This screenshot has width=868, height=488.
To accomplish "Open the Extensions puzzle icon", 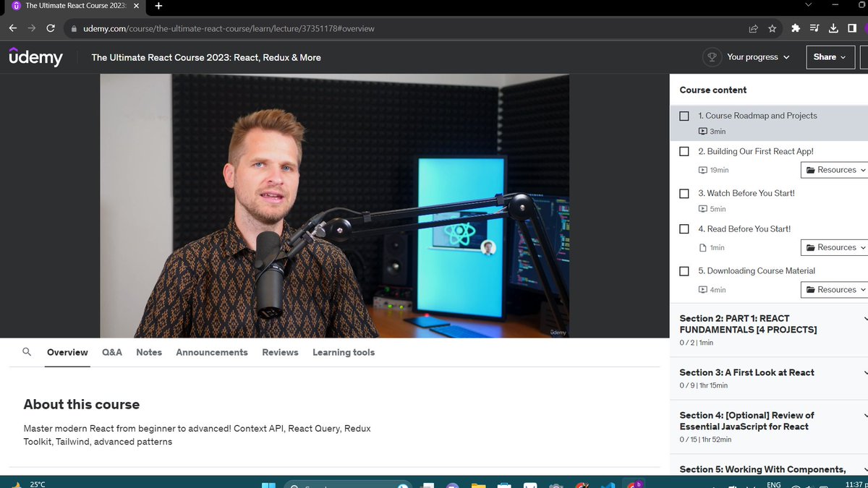I will click(796, 28).
